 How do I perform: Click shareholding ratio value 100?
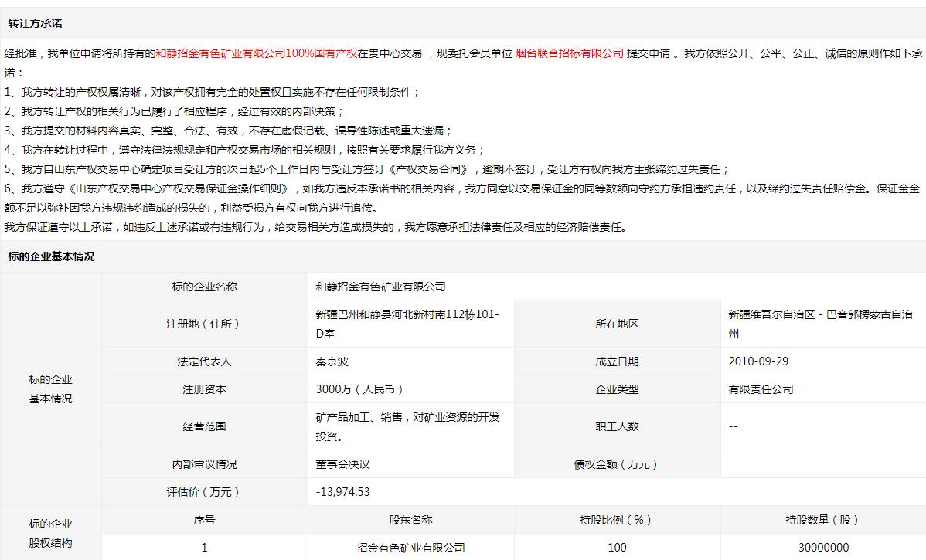click(x=617, y=548)
